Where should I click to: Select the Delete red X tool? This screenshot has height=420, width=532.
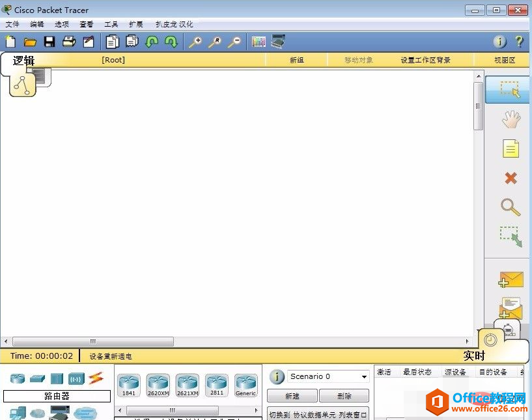coord(511,178)
